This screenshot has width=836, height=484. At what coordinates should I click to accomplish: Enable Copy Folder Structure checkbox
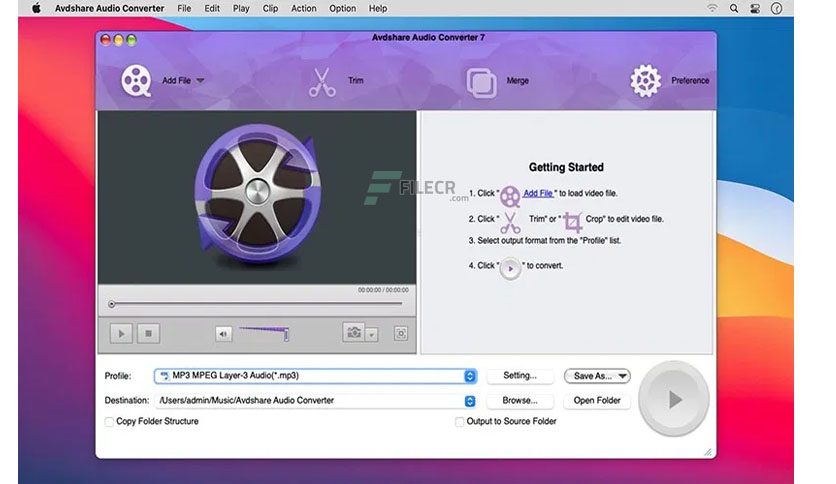pyautogui.click(x=109, y=422)
